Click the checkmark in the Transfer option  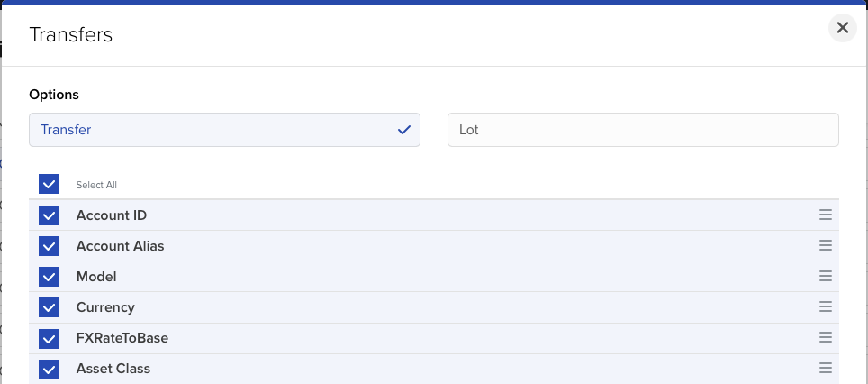coord(404,130)
